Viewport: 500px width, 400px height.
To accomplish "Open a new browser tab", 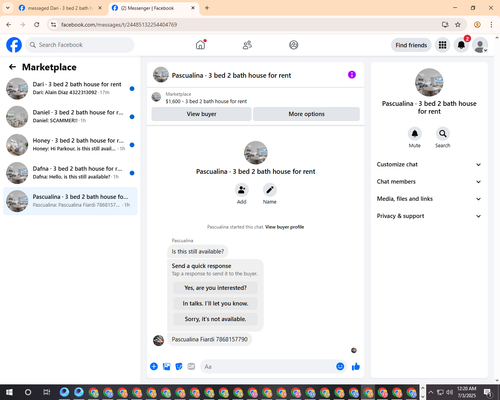I will (207, 8).
